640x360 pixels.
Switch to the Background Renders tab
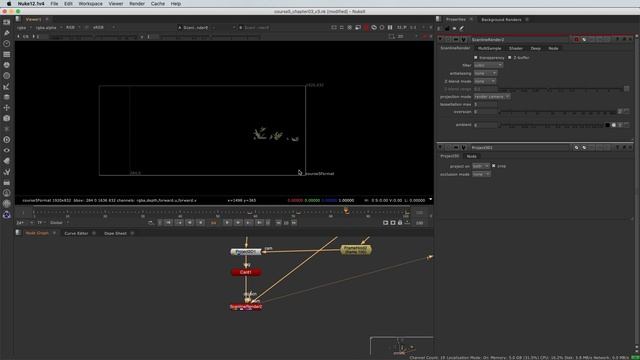[501, 20]
